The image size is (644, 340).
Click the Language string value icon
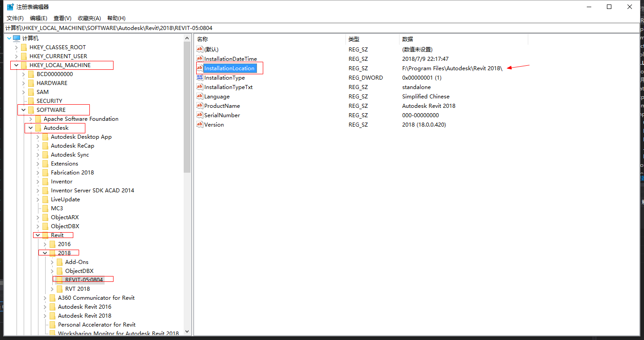pos(200,96)
